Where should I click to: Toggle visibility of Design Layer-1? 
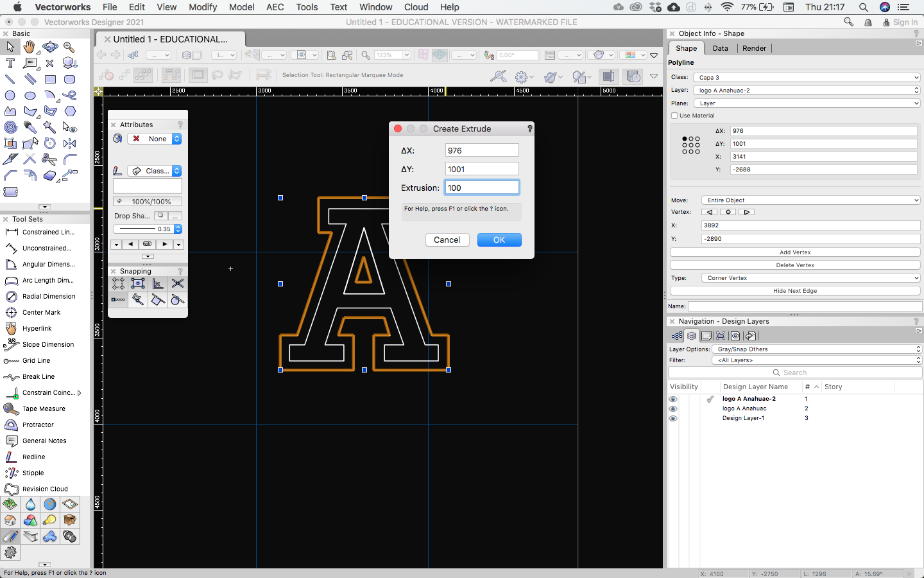coord(672,418)
